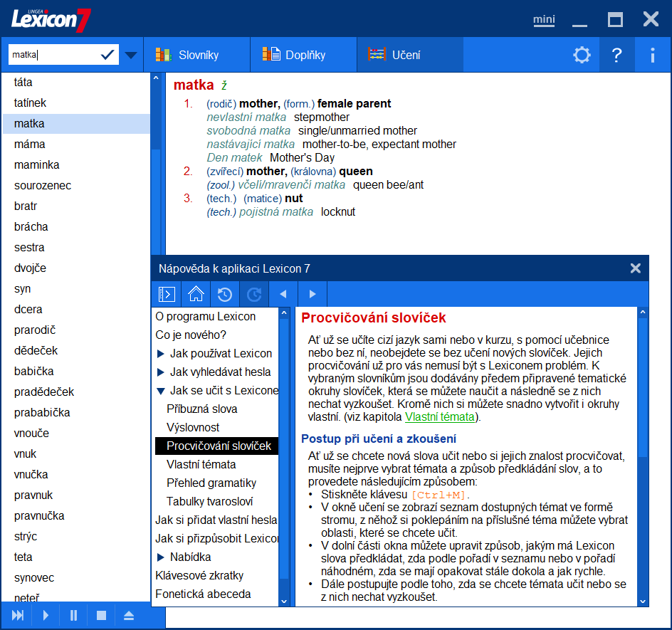Image resolution: width=672 pixels, height=630 pixels.
Task: Select 'dcera' in the word list
Action: tap(76, 310)
